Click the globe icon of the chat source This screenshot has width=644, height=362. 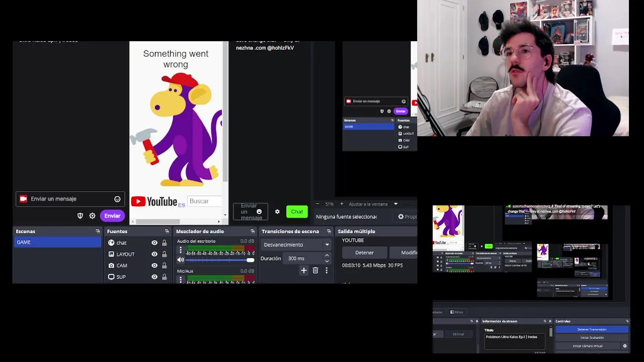pos(111,243)
